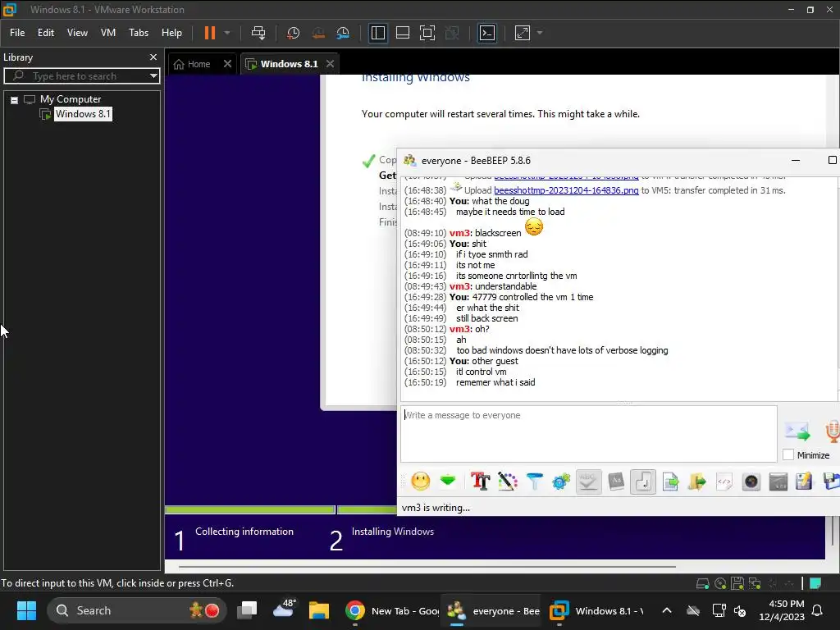Open the stretch guest dropdown arrow
Image resolution: width=840 pixels, height=630 pixels.
coord(540,33)
